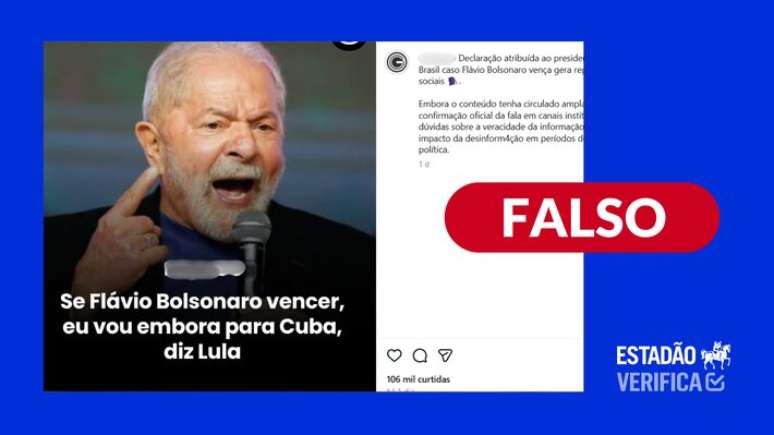Click the blurred watermark over the microphone
This screenshot has height=435, width=774.
pyautogui.click(x=204, y=269)
